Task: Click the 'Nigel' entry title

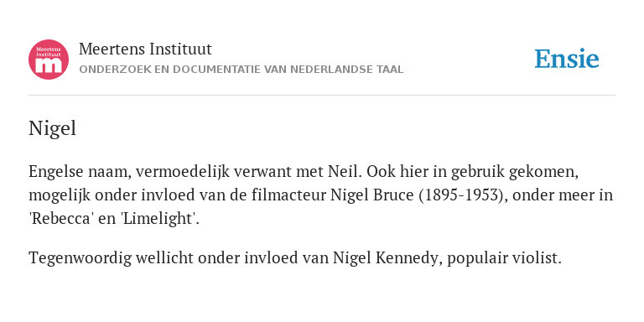Action: [x=52, y=128]
